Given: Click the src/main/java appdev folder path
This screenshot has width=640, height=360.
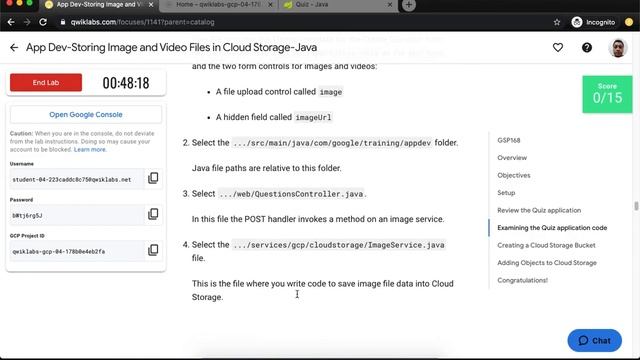Looking at the screenshot, I should coord(332,143).
